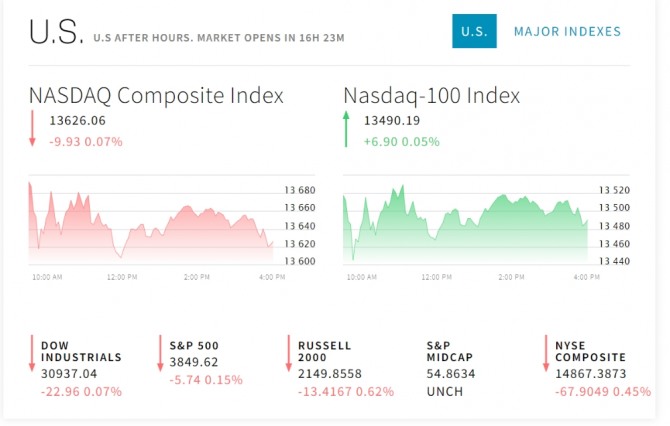
Task: Click the Nasdaq-100 green up arrow
Action: [x=346, y=130]
